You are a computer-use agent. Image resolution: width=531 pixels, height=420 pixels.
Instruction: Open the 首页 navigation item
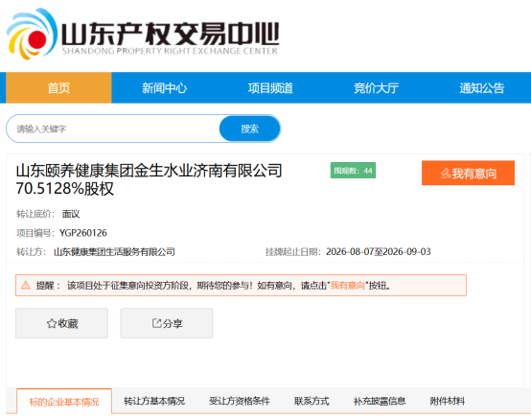coord(58,87)
